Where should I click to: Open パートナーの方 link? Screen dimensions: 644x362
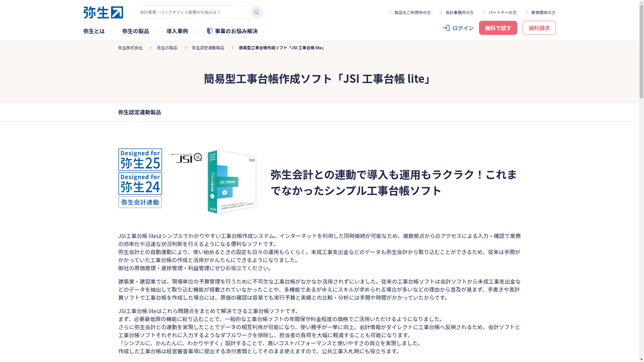502,13
